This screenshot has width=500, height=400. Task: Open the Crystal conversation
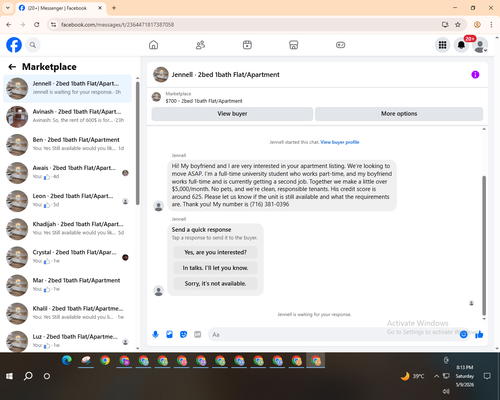tap(67, 257)
